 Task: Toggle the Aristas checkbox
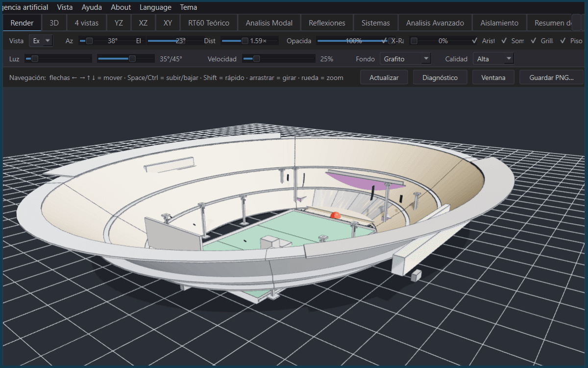[x=483, y=41]
